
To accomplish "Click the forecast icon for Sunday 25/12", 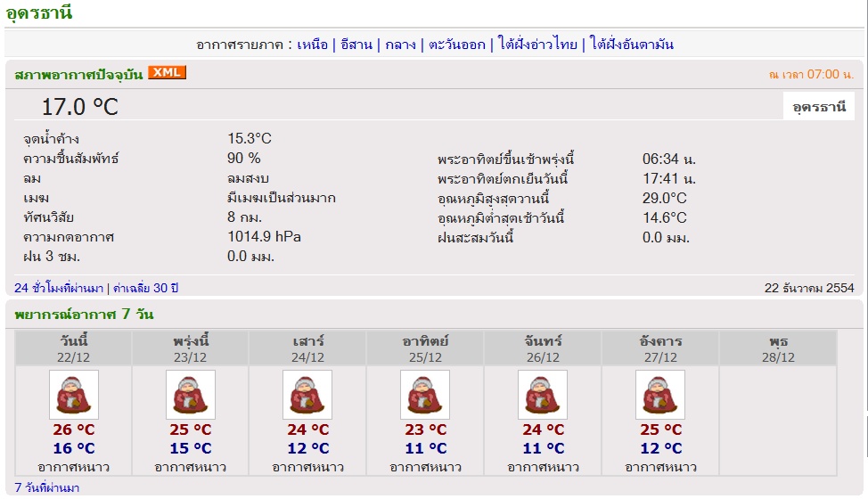I will (x=425, y=395).
